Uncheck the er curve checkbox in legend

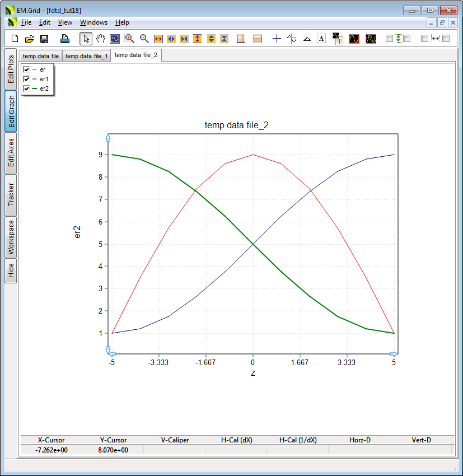click(26, 69)
